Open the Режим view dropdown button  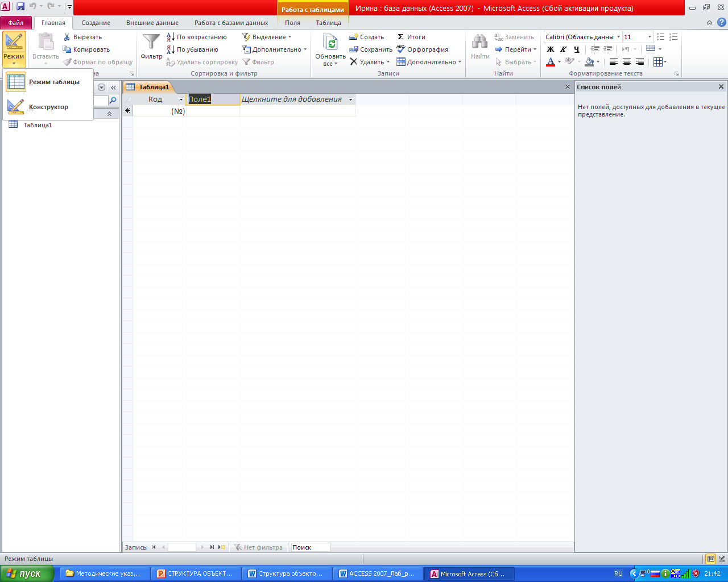(x=14, y=49)
